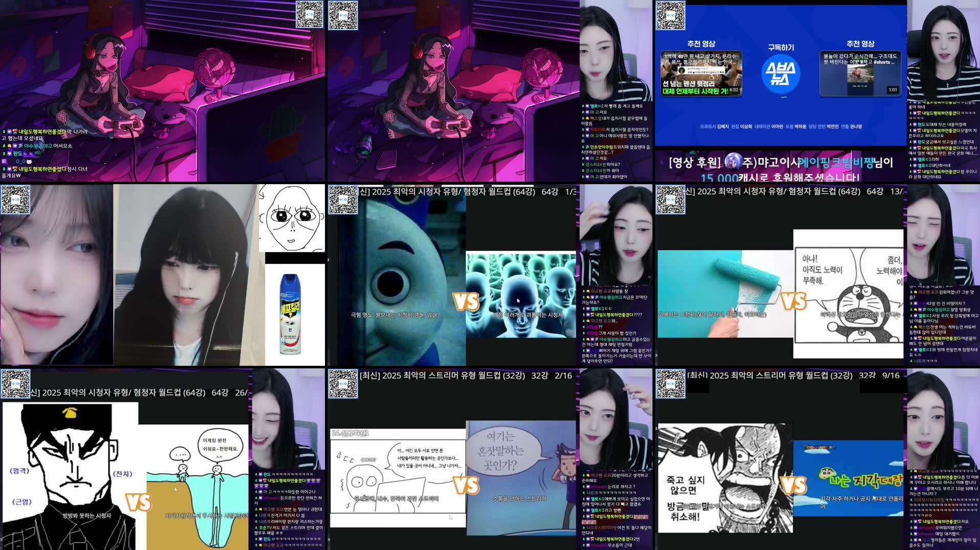The height and width of the screenshot is (550, 980).
Task: Click the QR code in the 64강 13/ bracket panel
Action: coord(670,200)
